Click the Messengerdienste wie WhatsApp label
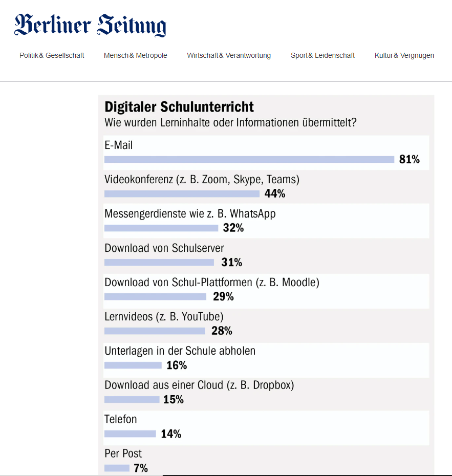Screen dimensions: 452x476 point(190,213)
